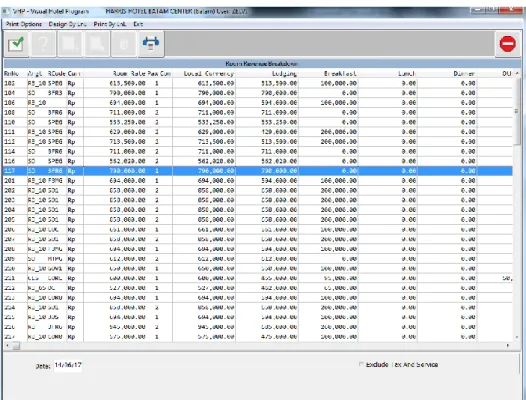Select the row for room 110
Viewport: 526px width, 400px height.
[x=258, y=122]
